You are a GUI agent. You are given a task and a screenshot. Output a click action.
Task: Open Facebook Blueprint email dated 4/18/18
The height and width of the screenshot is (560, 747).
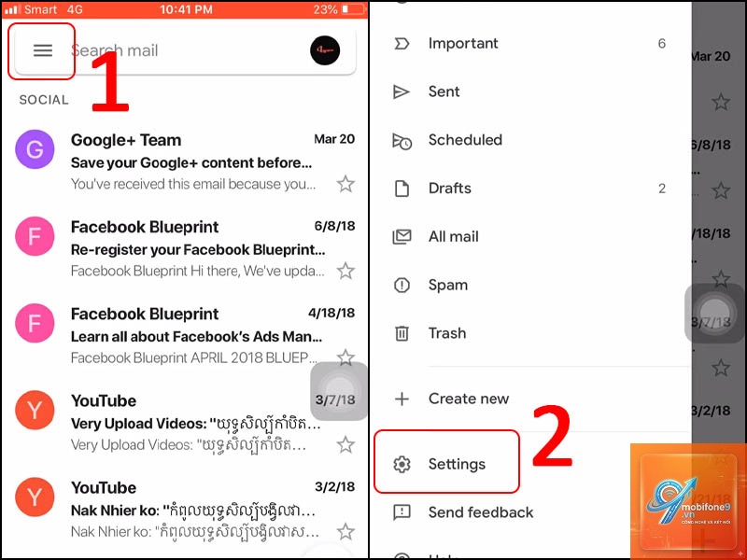(185, 336)
